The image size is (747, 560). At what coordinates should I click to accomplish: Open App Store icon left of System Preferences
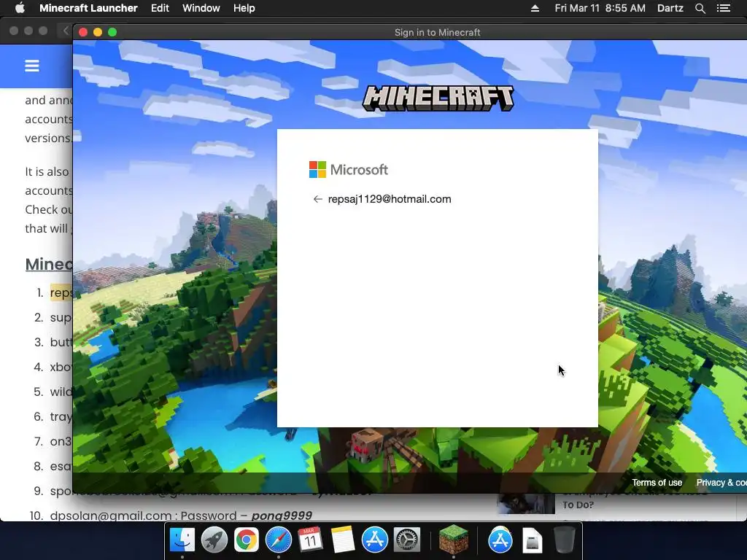(375, 540)
